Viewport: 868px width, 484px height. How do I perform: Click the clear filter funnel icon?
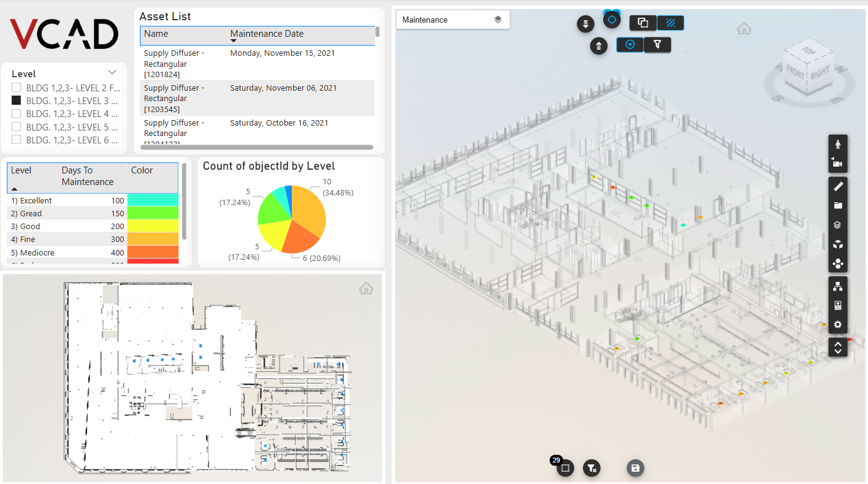point(592,469)
